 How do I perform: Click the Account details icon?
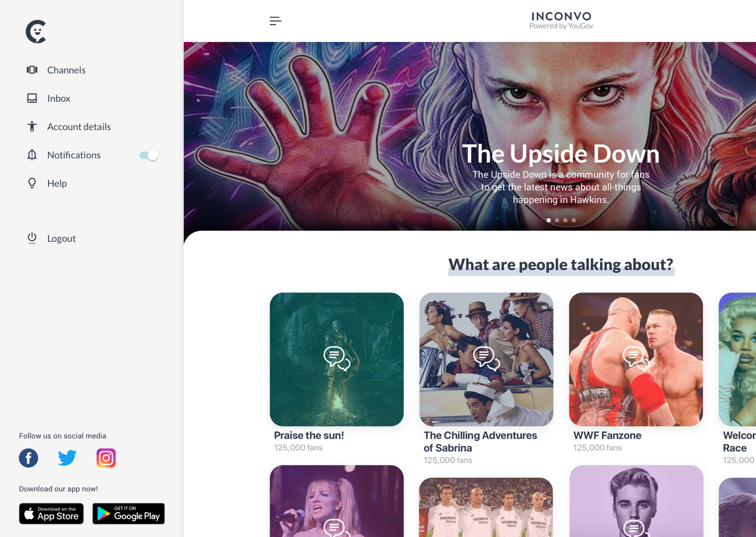pyautogui.click(x=32, y=126)
